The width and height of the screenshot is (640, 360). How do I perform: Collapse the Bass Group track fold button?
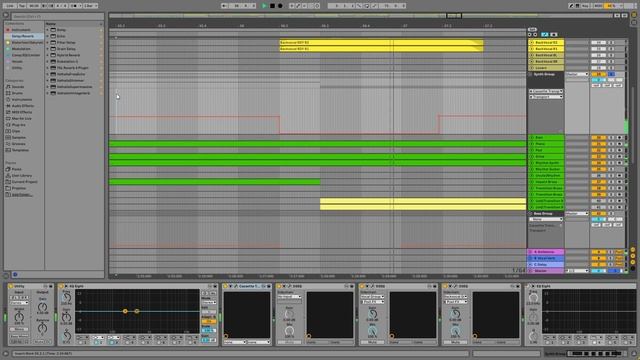tap(531, 213)
